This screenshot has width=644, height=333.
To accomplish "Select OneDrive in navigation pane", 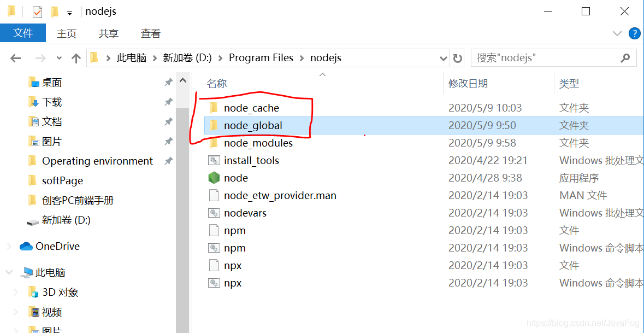I will [x=57, y=246].
